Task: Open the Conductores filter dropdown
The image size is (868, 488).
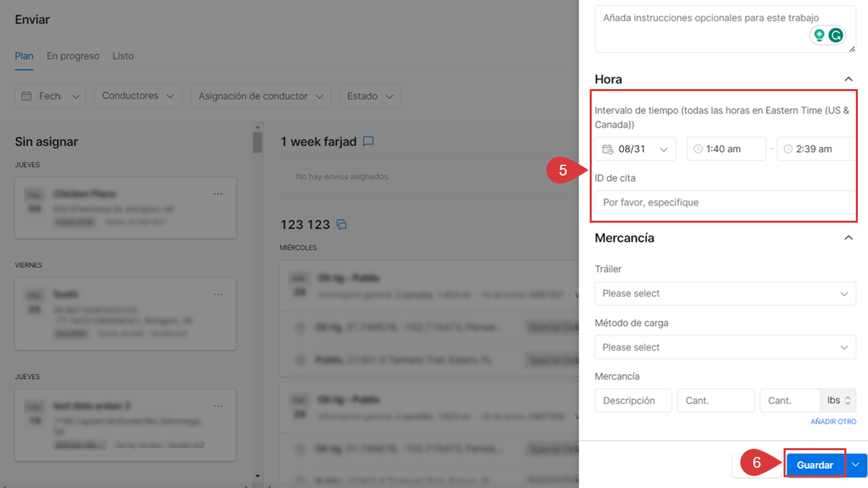Action: 138,96
